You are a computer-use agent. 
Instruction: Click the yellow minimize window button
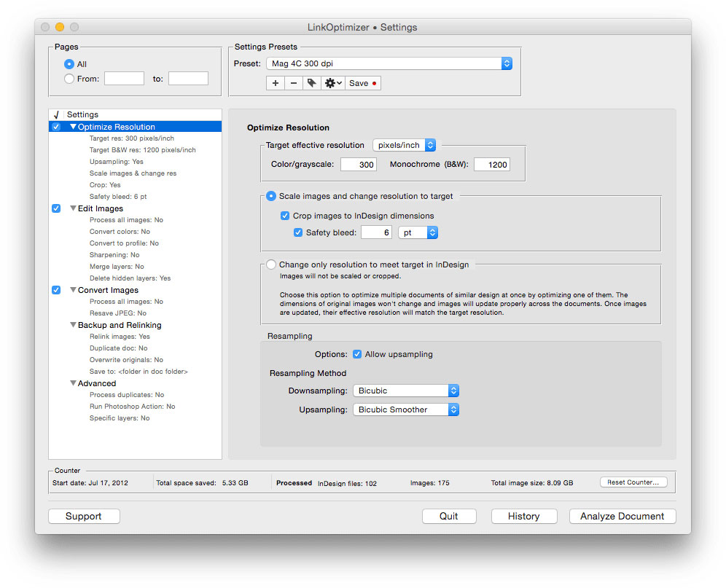60,27
